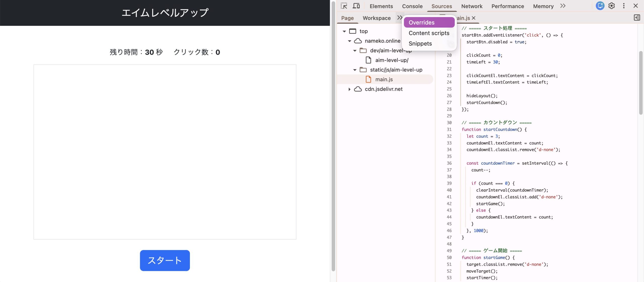Open the Workspace sidebar tab
The width and height of the screenshot is (644, 282).
377,18
